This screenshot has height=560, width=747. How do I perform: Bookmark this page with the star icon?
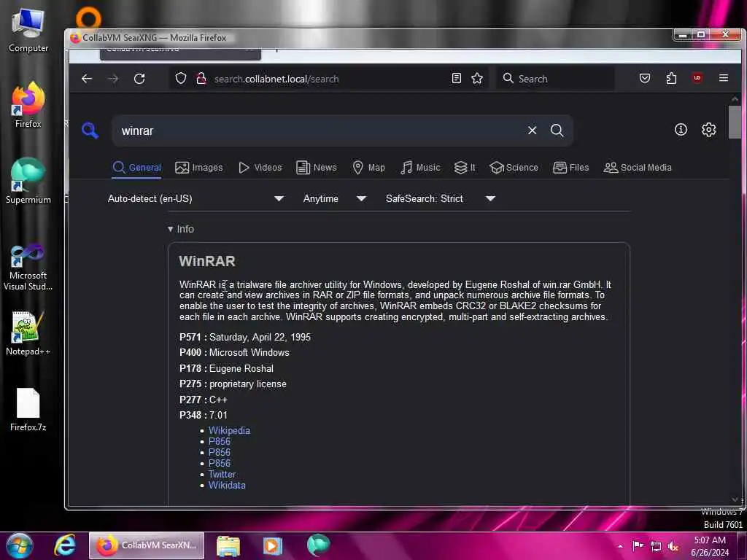tap(477, 78)
